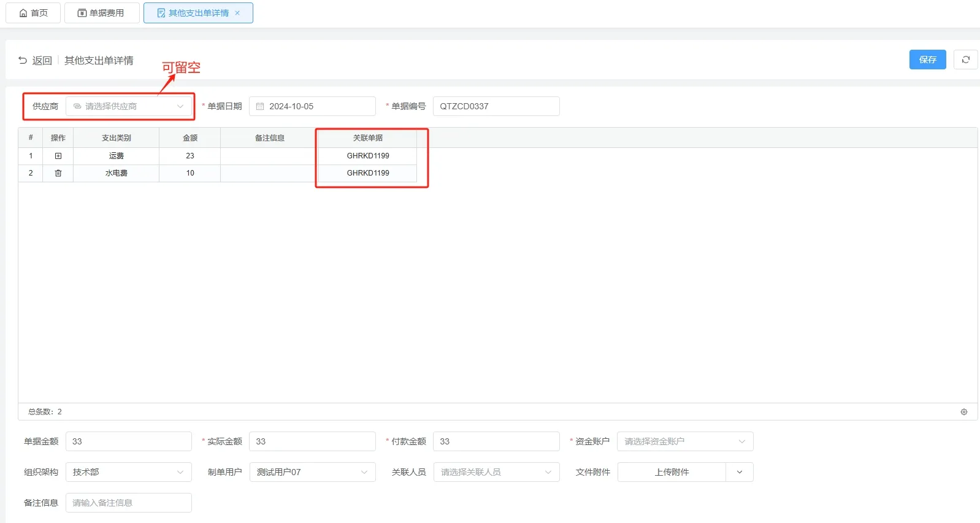Click the 单据金额 input field
This screenshot has height=523, width=980.
click(128, 441)
